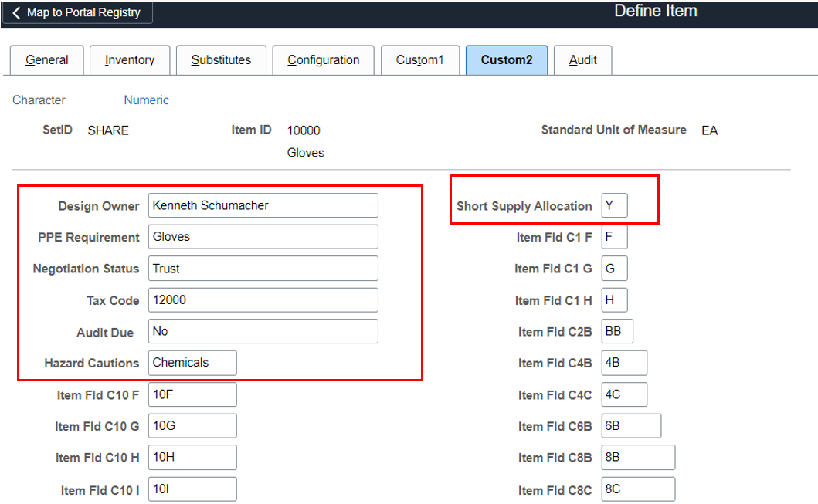818x504 pixels.
Task: Click the Design Owner input field
Action: click(x=263, y=205)
